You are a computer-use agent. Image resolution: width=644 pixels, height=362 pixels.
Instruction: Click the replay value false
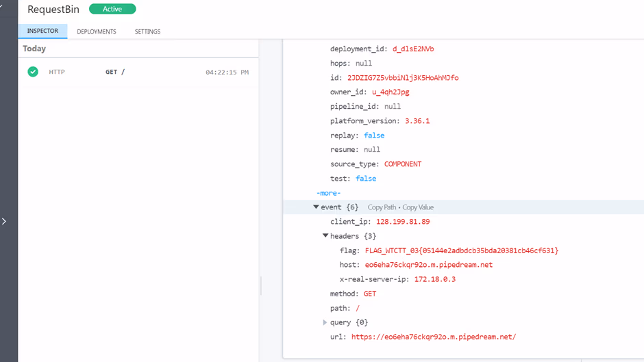374,135
